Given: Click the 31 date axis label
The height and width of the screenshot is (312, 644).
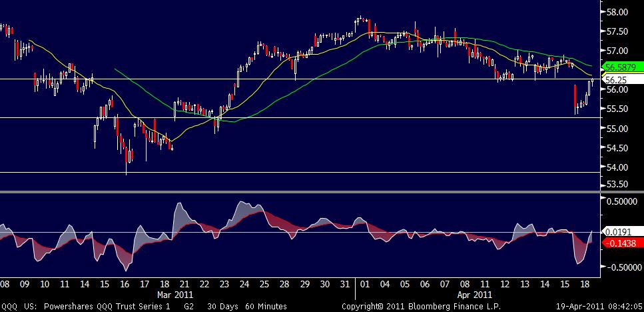Looking at the screenshot, I should [x=344, y=284].
